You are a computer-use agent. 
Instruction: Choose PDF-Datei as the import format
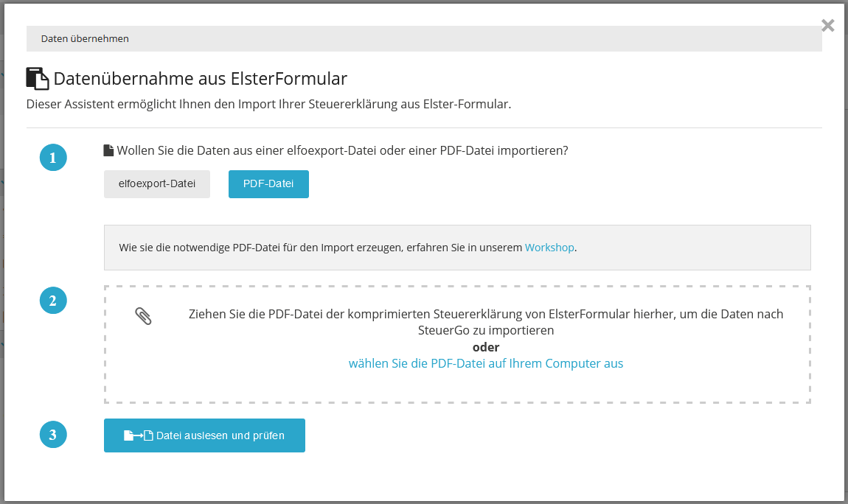coord(268,184)
